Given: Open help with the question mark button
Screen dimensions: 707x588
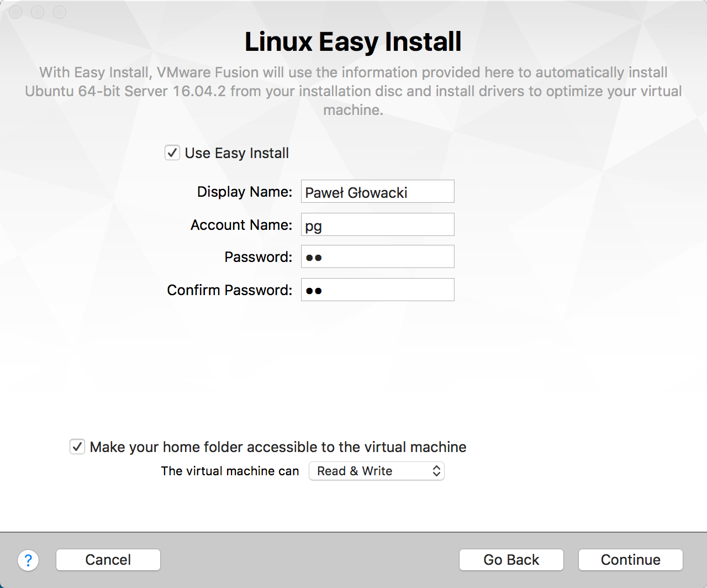Looking at the screenshot, I should point(28,560).
